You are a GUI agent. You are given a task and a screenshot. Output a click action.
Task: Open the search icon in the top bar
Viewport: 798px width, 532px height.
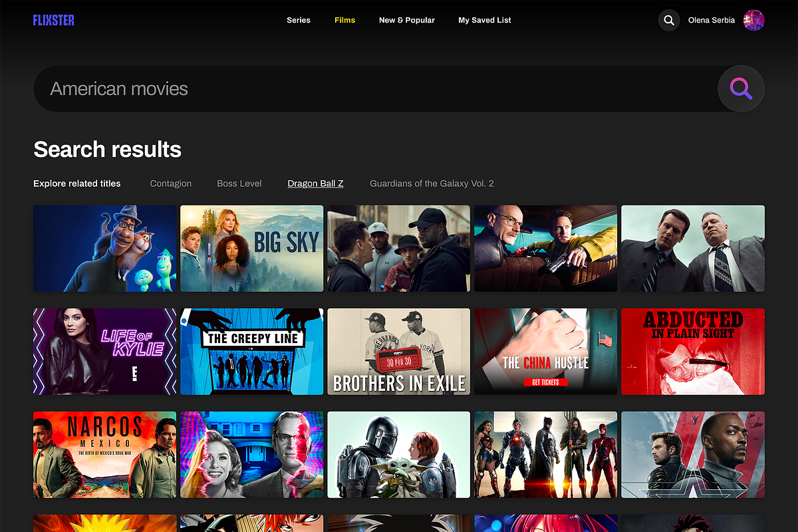(x=669, y=20)
